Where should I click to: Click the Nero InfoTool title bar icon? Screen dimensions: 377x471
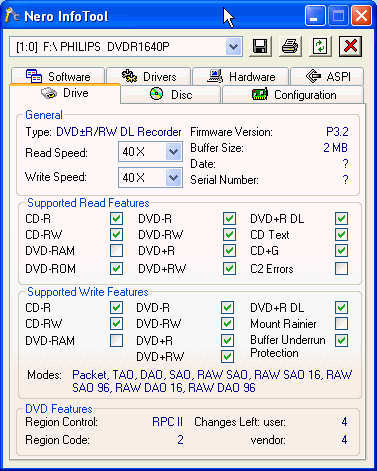click(12, 15)
